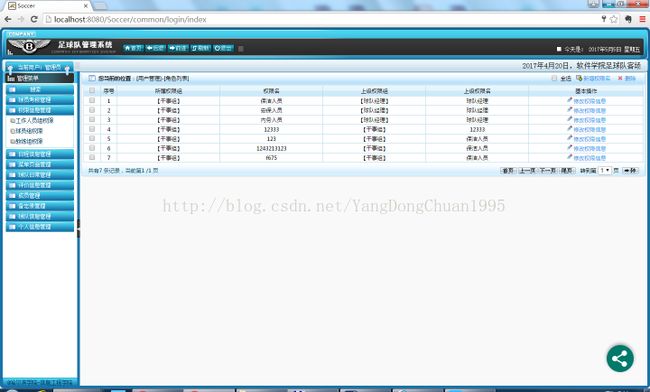650x392 pixels.
Task: Expand the 备忘录管理 sidebar section
Action: point(40,206)
